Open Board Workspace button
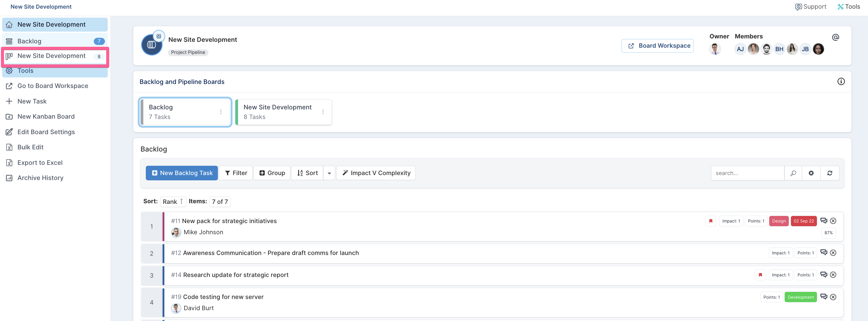 [x=658, y=46]
